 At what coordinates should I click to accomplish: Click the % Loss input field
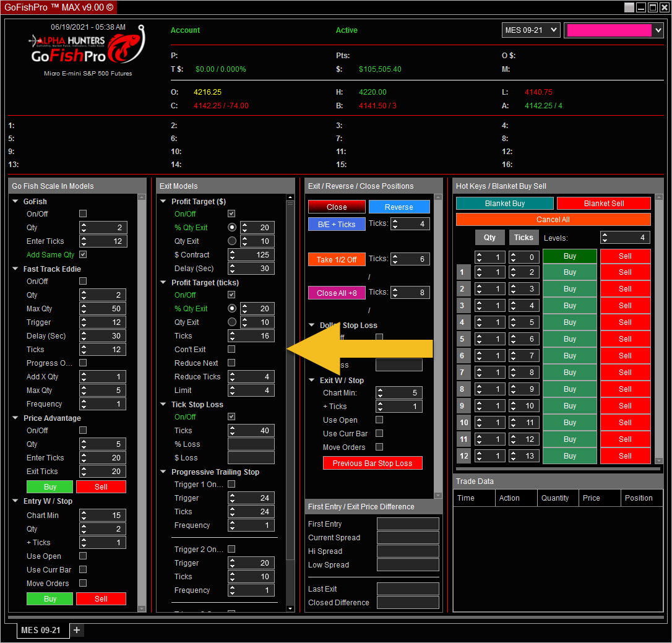click(x=251, y=444)
